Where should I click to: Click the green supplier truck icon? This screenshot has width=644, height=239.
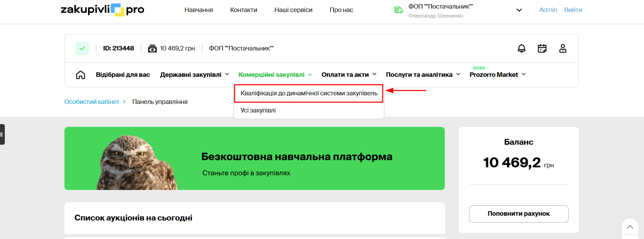tap(398, 10)
